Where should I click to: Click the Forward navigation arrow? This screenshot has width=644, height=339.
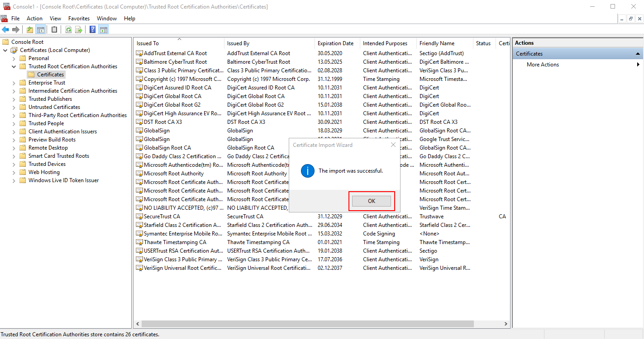pyautogui.click(x=15, y=29)
